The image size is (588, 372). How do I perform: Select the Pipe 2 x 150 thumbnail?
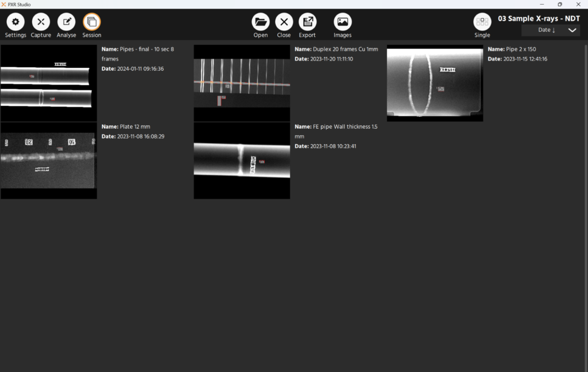(x=435, y=83)
